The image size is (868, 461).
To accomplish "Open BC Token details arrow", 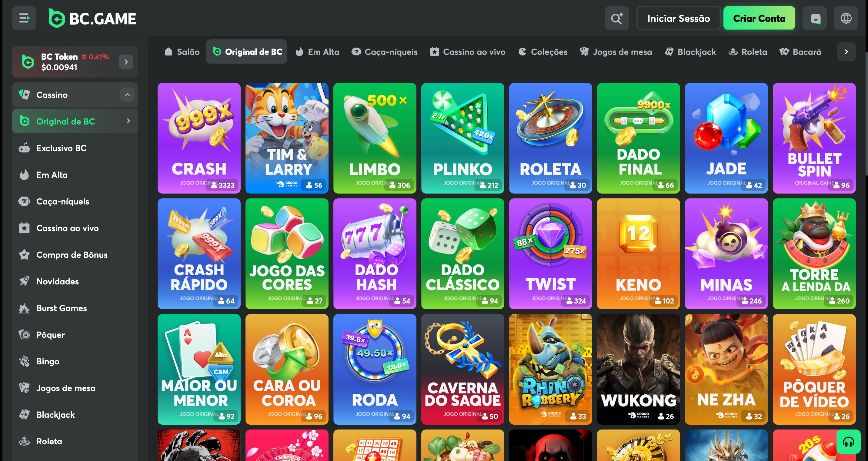I will tap(126, 62).
